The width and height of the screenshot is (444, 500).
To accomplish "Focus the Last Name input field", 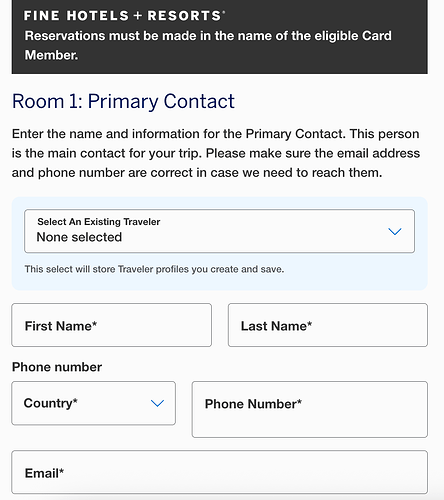I will pyautogui.click(x=328, y=325).
